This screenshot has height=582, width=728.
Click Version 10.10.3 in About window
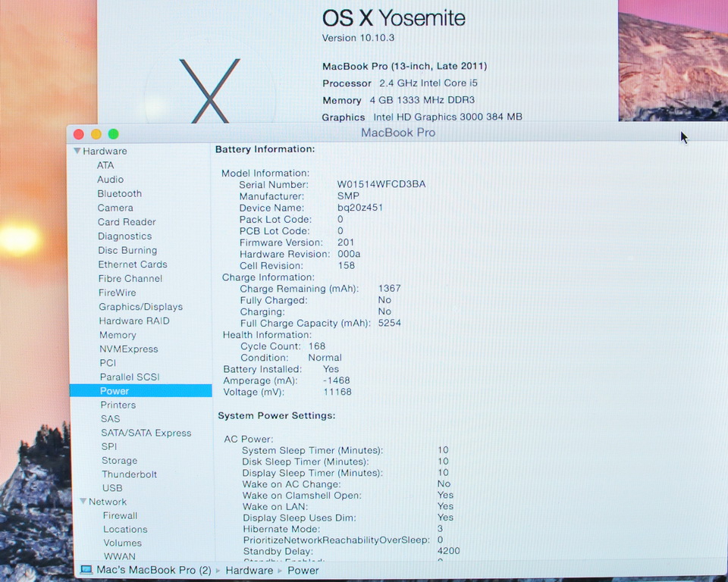(359, 38)
